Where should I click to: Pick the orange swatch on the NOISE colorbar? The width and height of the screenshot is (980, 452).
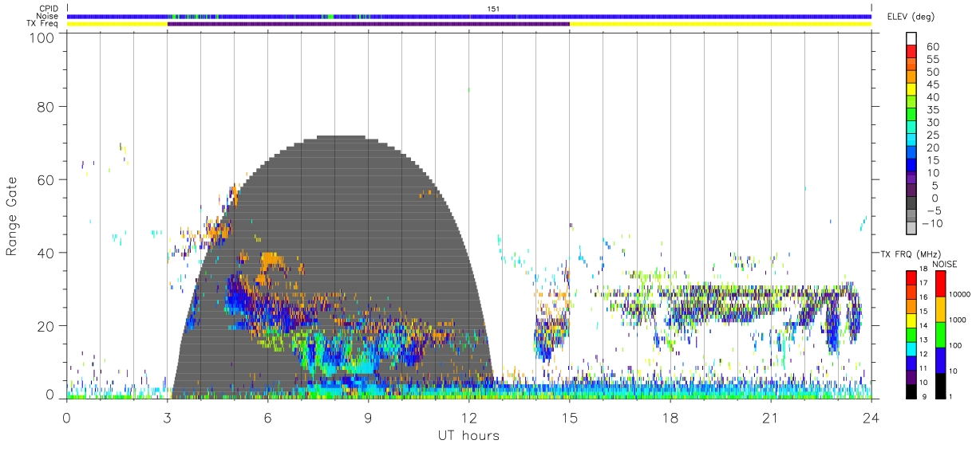point(939,309)
